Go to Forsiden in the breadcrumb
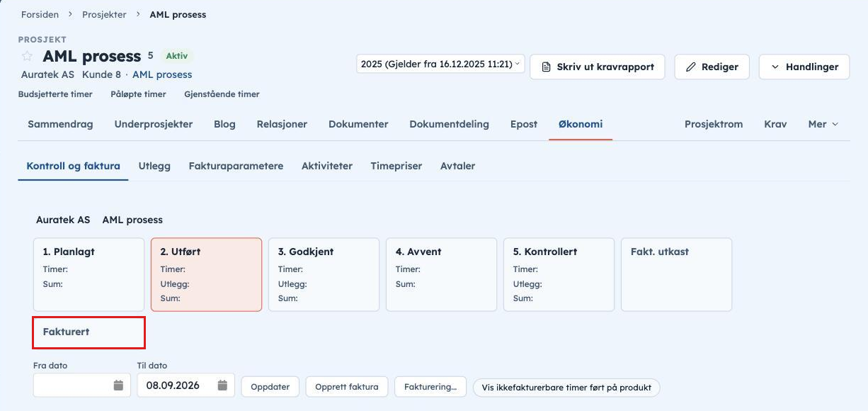Screen dimensions: 868x411 [x=40, y=14]
